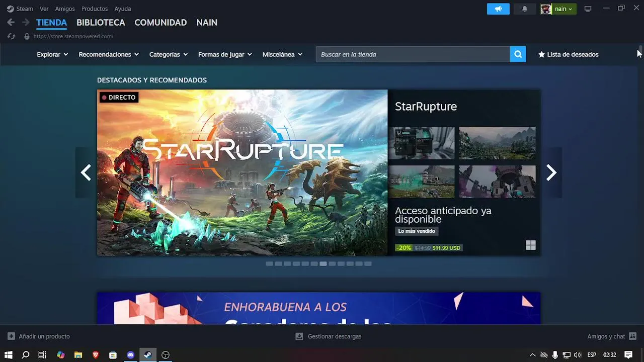Click the friends chat icon at bottom right

633,336
